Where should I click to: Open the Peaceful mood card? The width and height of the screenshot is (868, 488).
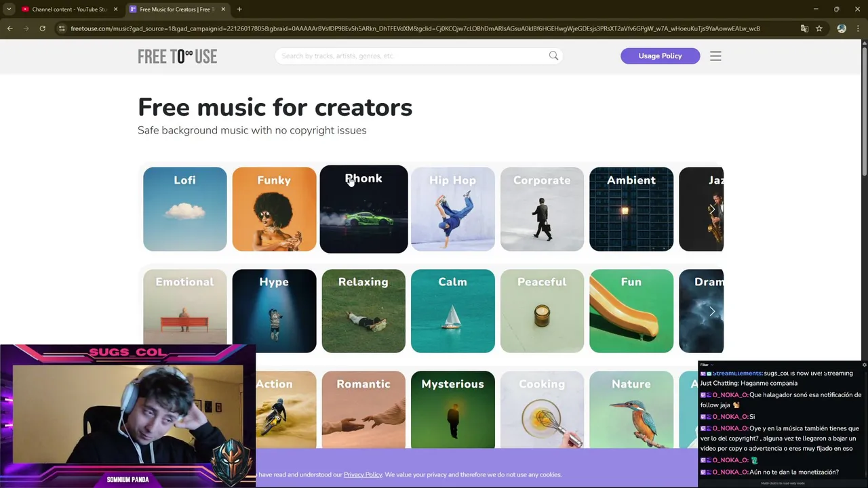[542, 311]
